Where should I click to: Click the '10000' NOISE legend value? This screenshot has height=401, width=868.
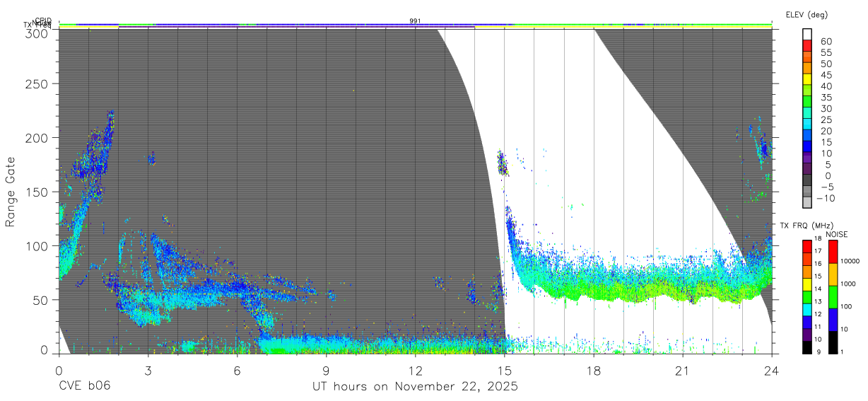click(x=851, y=261)
